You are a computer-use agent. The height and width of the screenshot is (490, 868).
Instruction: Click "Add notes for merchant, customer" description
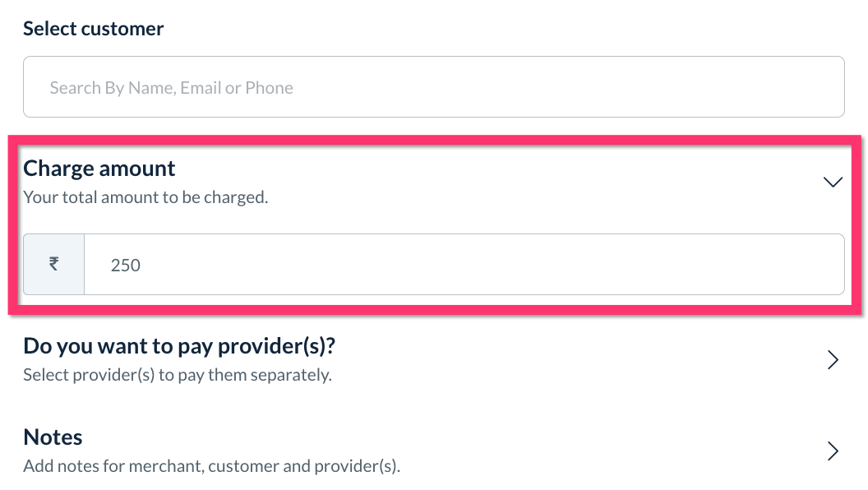(211, 466)
